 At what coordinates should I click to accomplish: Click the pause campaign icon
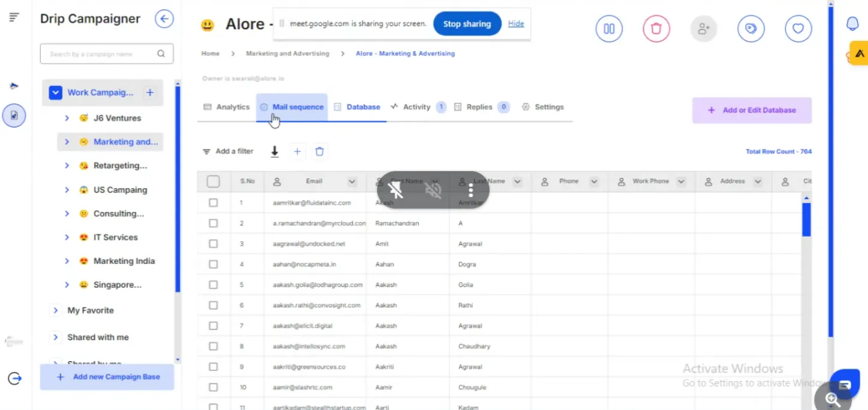coord(609,28)
